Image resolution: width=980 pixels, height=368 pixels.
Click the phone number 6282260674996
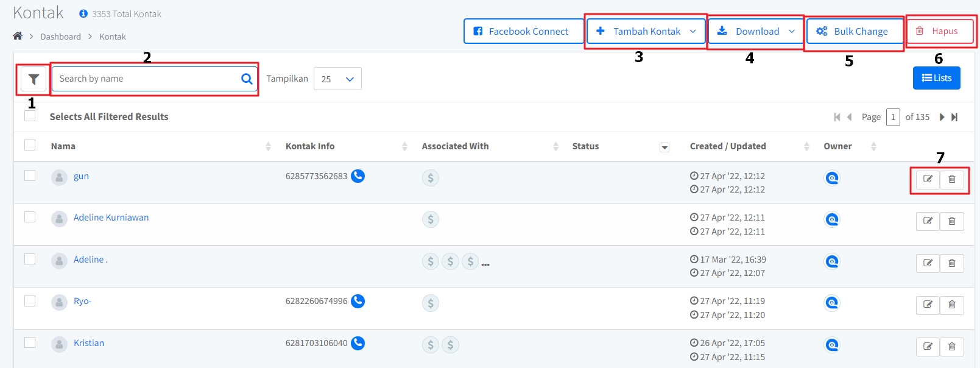(316, 301)
